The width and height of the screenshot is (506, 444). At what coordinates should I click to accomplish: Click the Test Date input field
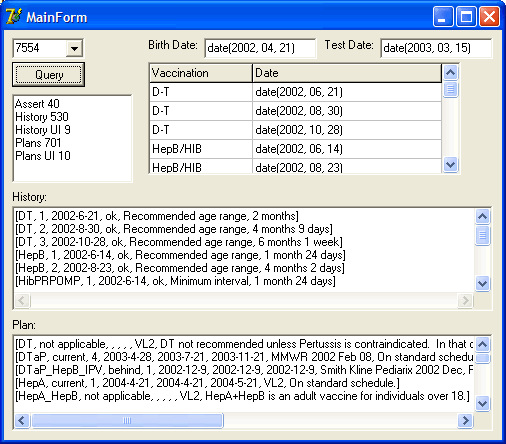point(436,48)
